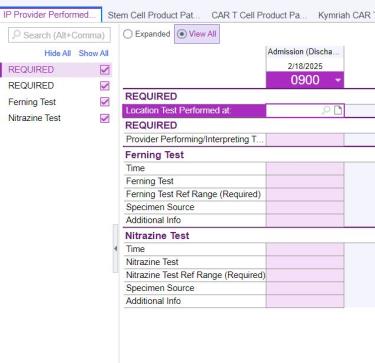The height and width of the screenshot is (363, 375).
Task: Select Nitrazine Test in the sidebar list
Action: click(34, 118)
